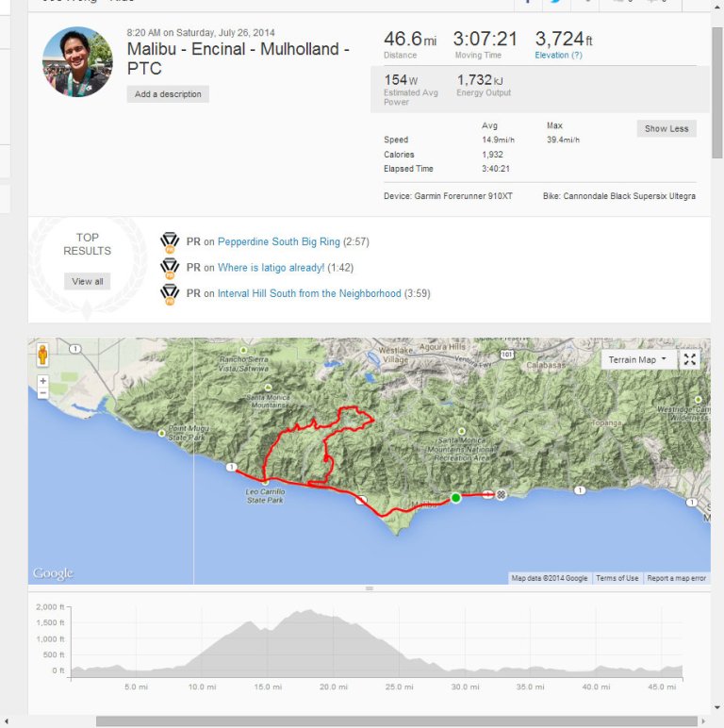Collapse stats with Show Less

(x=666, y=128)
